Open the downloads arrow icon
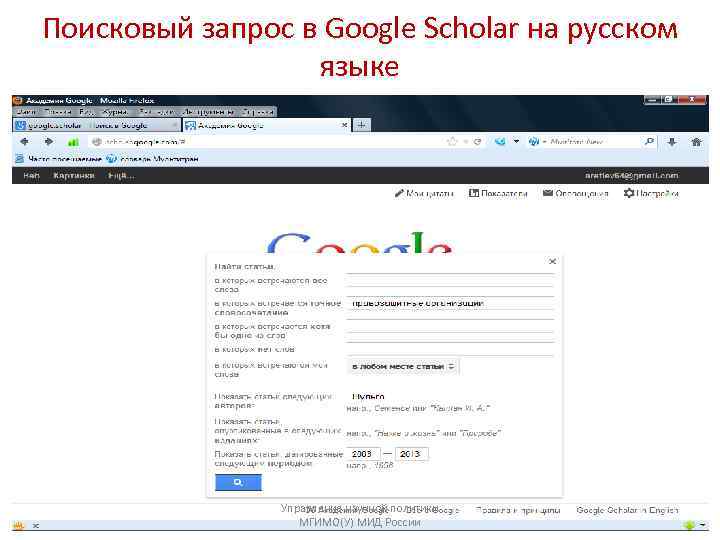Screen dimensions: 720x540 tap(672, 142)
